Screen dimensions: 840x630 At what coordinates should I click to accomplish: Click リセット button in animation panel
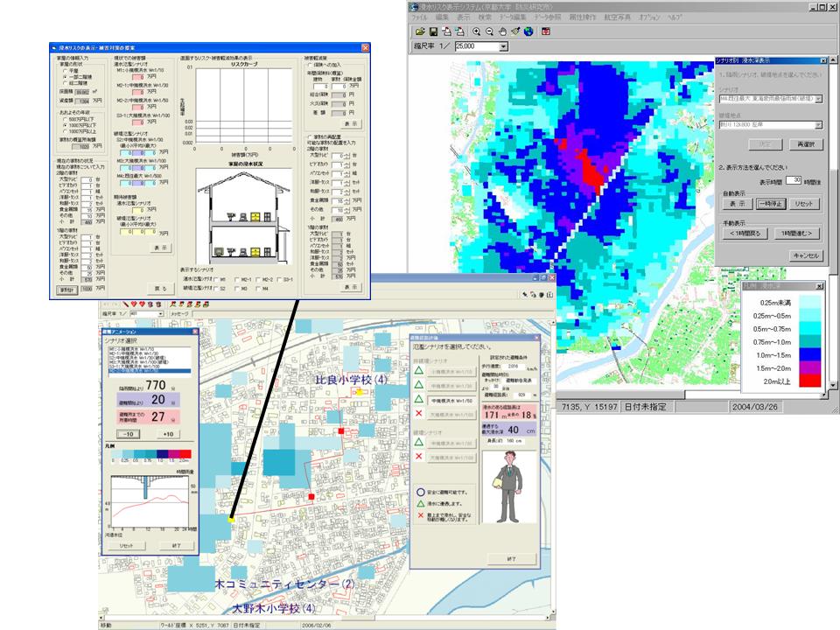coord(126,545)
